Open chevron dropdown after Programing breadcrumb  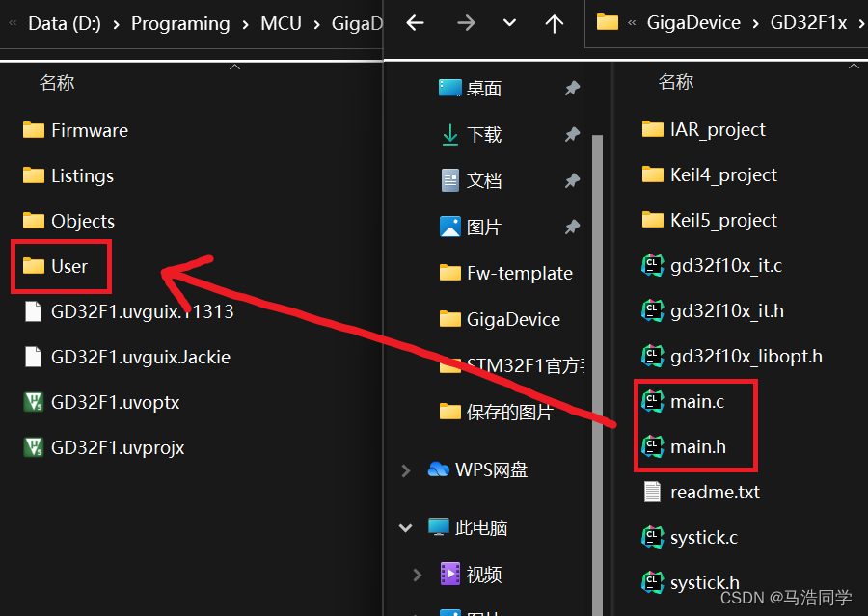245,24
